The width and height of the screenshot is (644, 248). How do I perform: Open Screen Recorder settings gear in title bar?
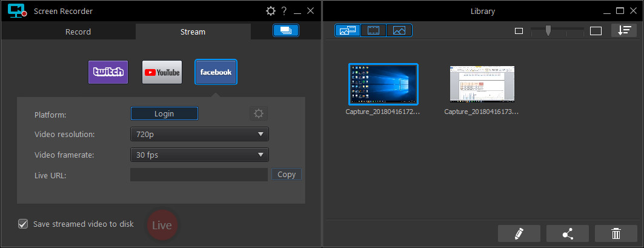(x=271, y=11)
